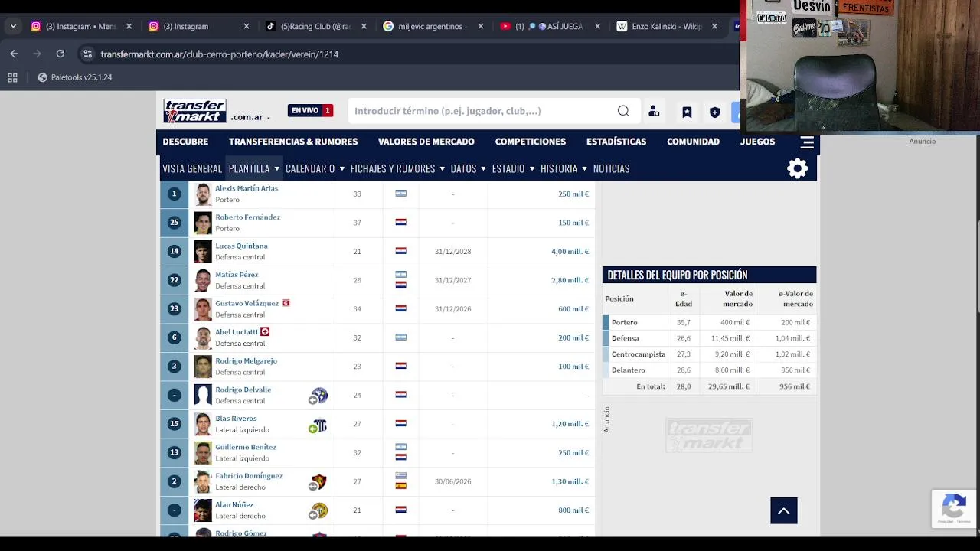Image resolution: width=980 pixels, height=551 pixels.
Task: Open Descubre menu
Action: 185,142
